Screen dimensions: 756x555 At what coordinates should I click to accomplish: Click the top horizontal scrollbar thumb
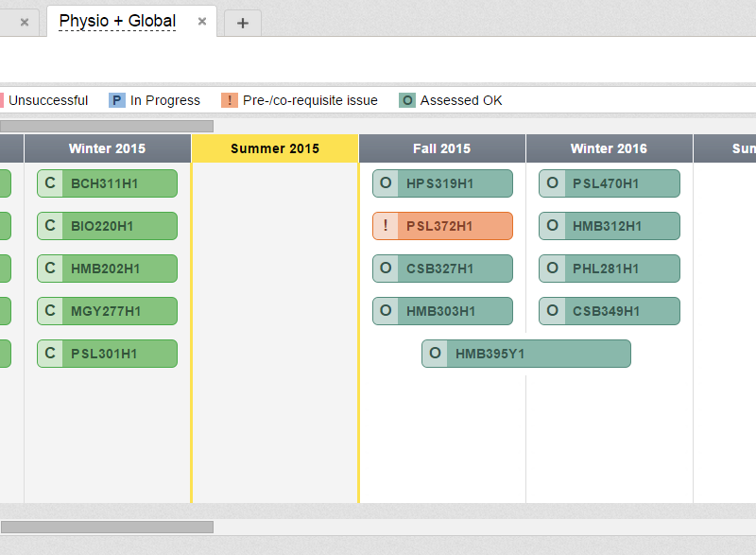pos(107,126)
